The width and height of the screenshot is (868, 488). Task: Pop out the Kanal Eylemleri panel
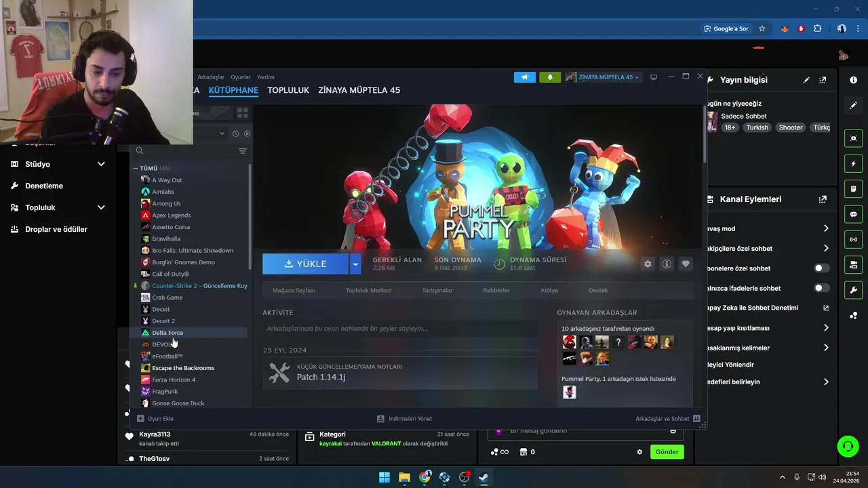click(823, 199)
